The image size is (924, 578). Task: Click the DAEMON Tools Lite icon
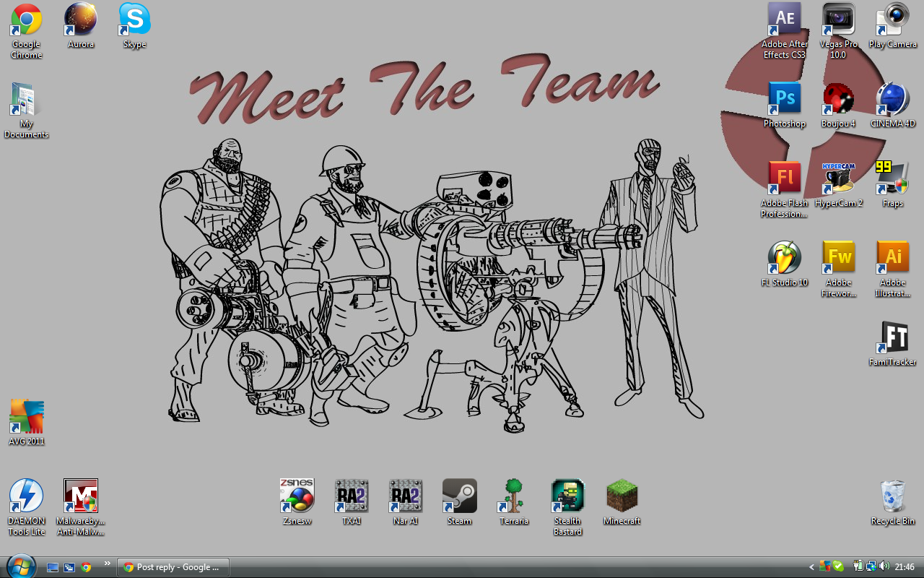click(27, 496)
